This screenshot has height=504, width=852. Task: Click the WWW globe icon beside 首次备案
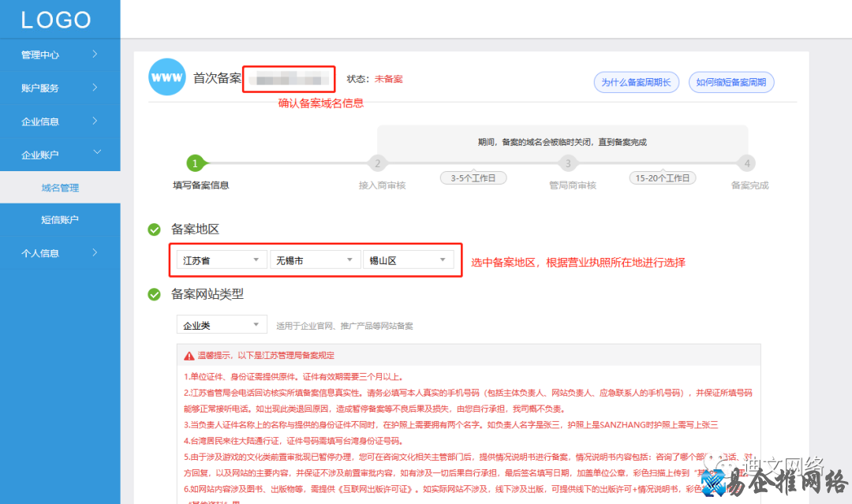[166, 77]
